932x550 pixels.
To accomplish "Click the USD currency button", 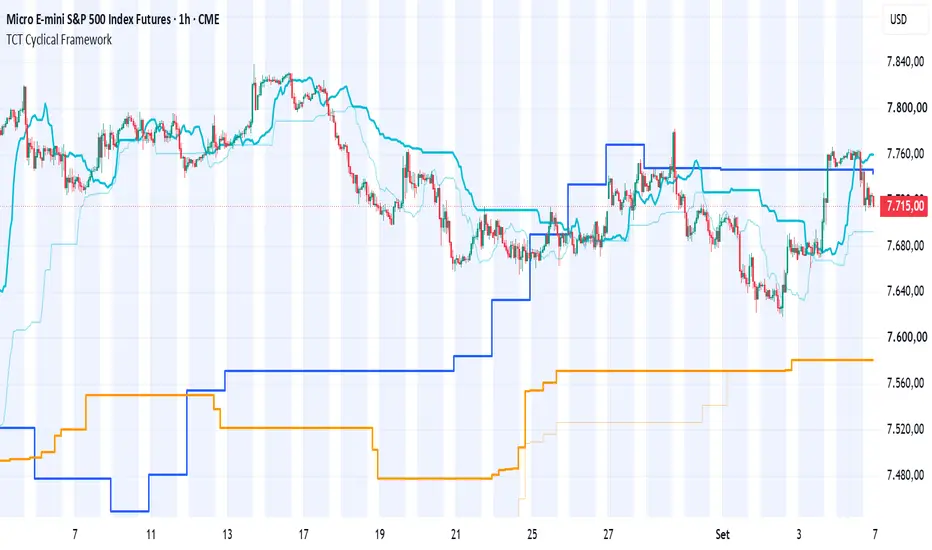I will (x=898, y=20).
